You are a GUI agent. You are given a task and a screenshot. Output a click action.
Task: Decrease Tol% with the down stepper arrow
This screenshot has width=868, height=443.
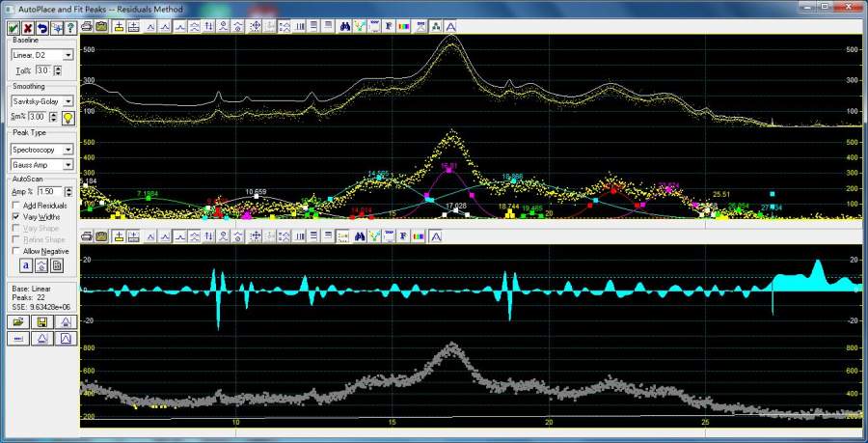[58, 73]
